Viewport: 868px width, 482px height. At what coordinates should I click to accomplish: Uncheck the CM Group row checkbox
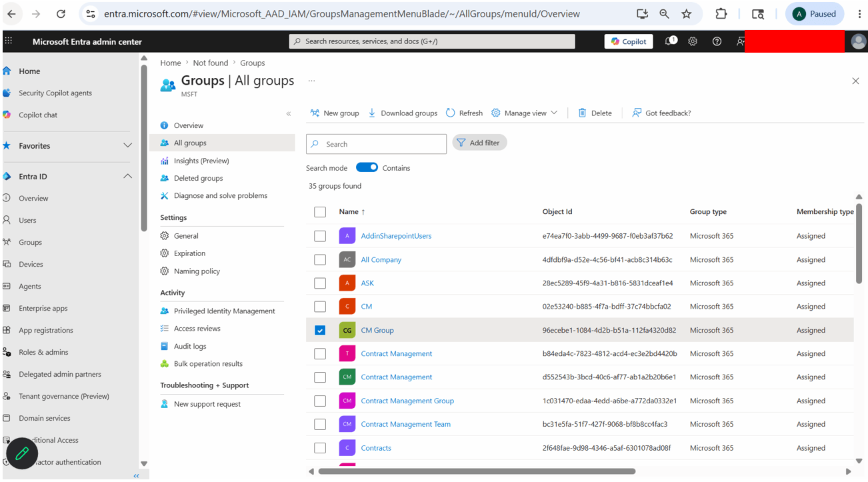click(x=320, y=330)
